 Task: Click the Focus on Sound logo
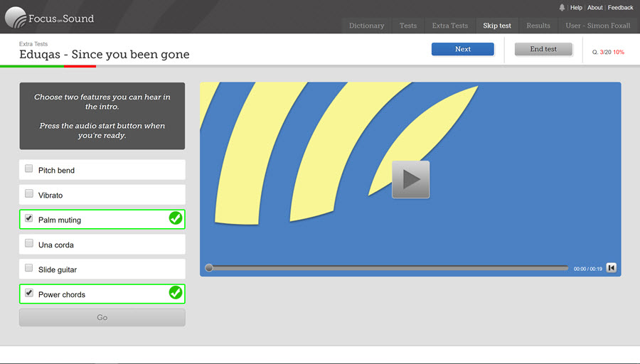coord(49,18)
